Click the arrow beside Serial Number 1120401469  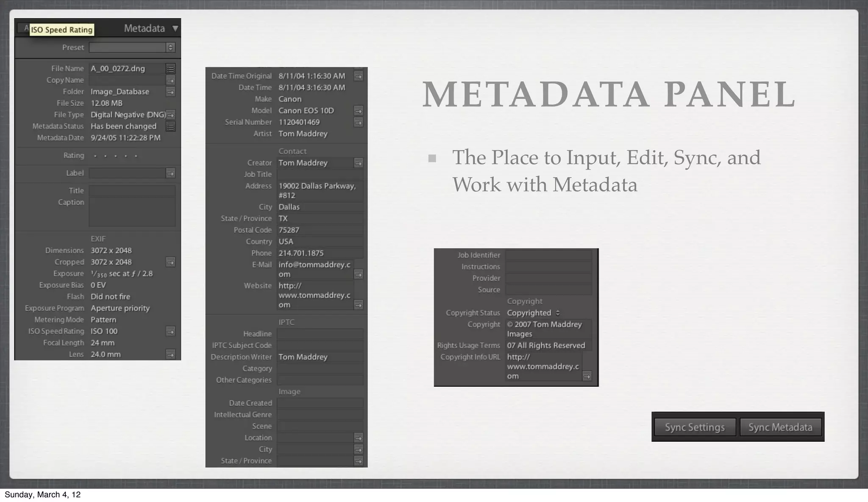[358, 123]
